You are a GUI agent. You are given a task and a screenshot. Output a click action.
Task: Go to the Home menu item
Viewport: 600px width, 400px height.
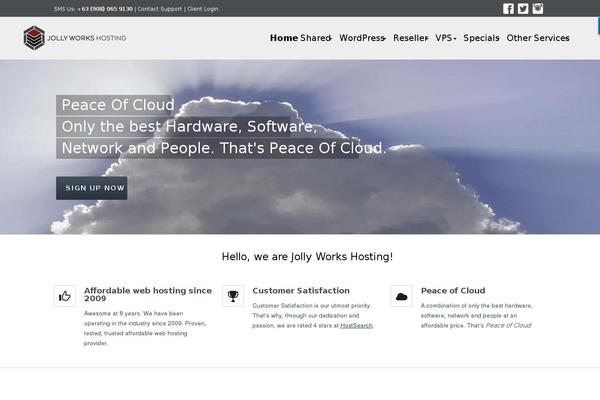[284, 38]
